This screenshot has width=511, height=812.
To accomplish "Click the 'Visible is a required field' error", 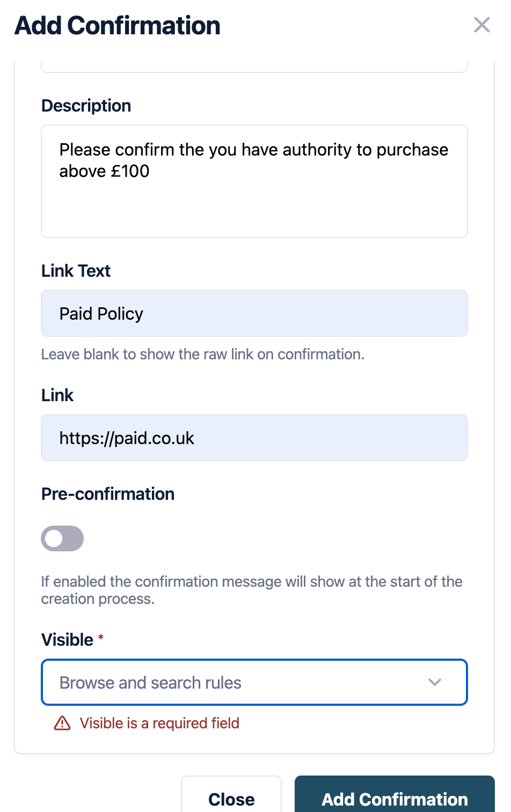I will (x=159, y=724).
